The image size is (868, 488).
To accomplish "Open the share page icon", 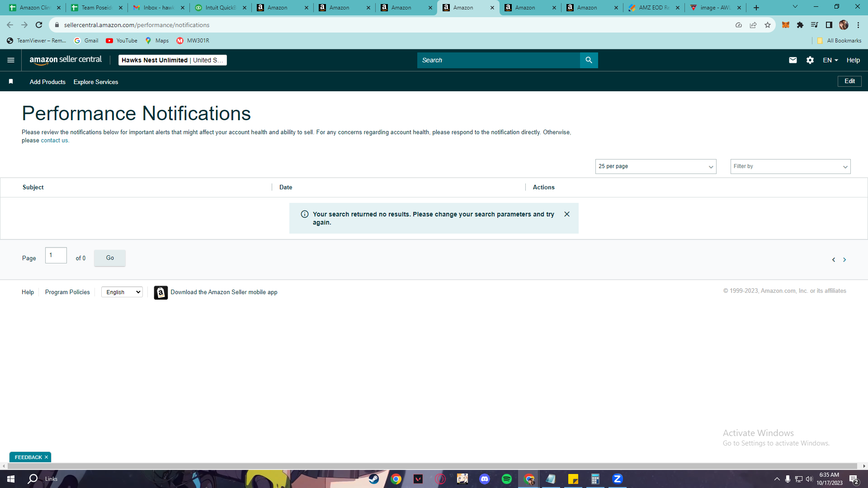I will coord(753,25).
